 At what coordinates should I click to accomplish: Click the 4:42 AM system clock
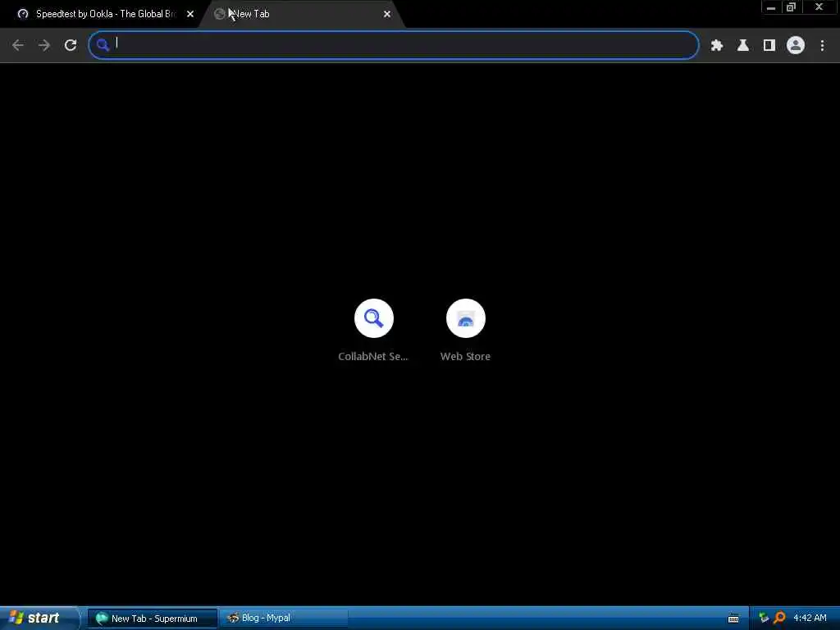[810, 619]
